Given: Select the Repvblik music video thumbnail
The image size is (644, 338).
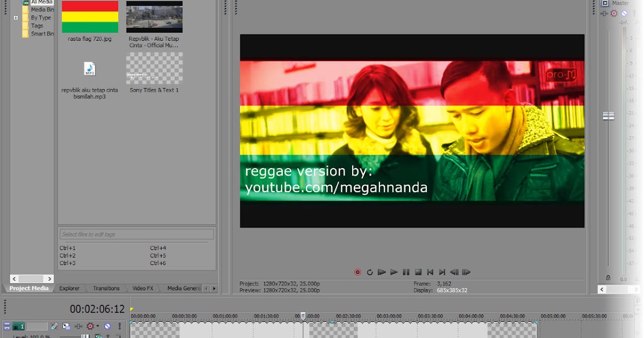Looking at the screenshot, I should pos(154,17).
